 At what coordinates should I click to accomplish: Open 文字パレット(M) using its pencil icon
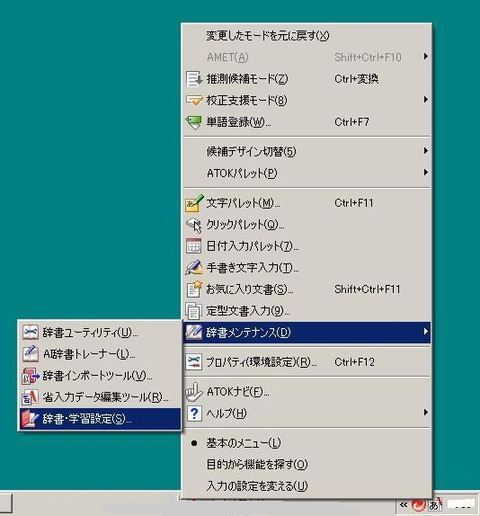pos(194,203)
